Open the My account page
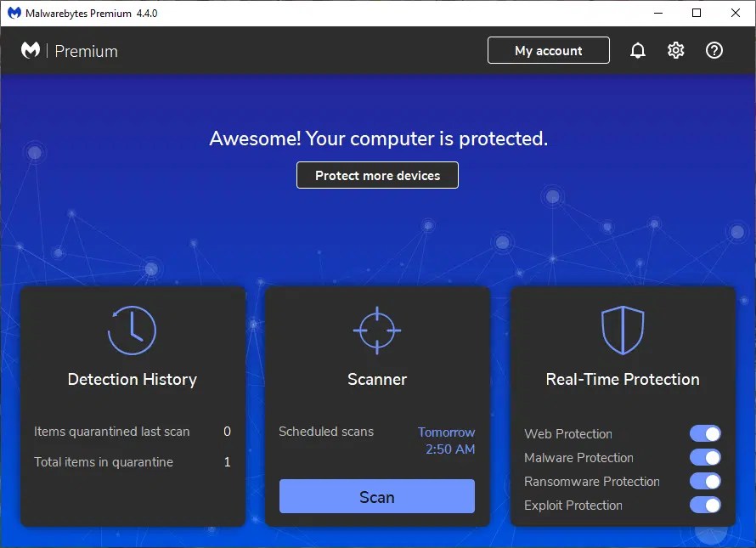Screen dimensions: 756x548 [548, 50]
